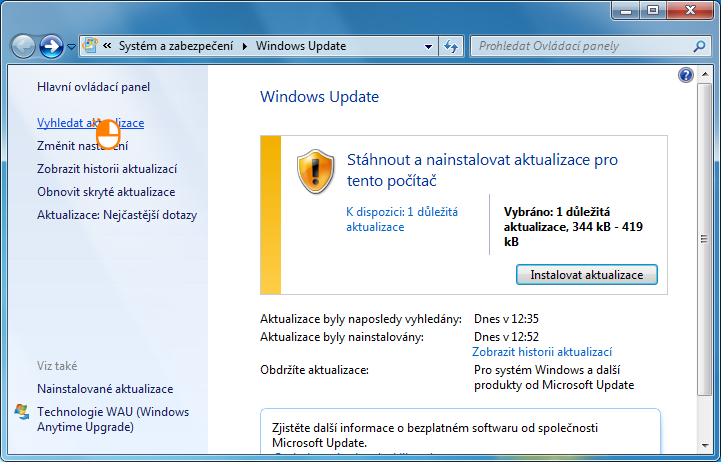Open Zobrazit historii aktualizací in left sidebar
The height and width of the screenshot is (462, 721).
(x=107, y=169)
